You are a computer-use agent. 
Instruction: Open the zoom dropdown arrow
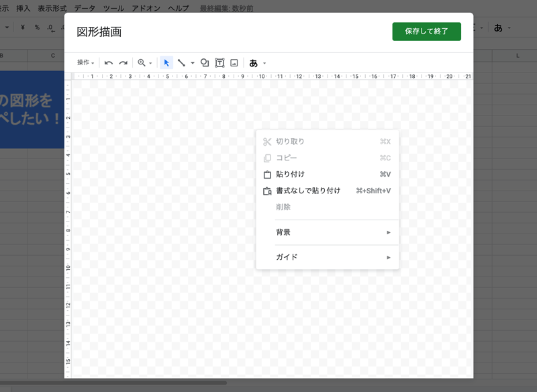point(150,63)
